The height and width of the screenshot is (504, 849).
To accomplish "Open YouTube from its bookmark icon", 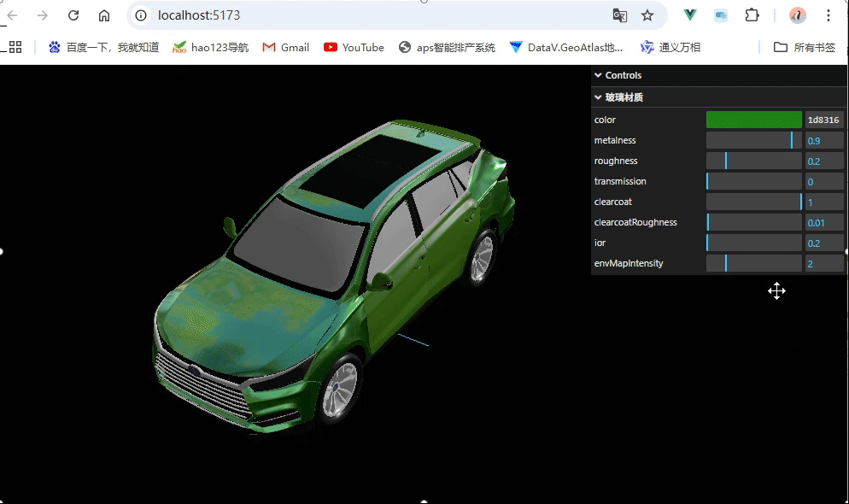I will point(329,47).
